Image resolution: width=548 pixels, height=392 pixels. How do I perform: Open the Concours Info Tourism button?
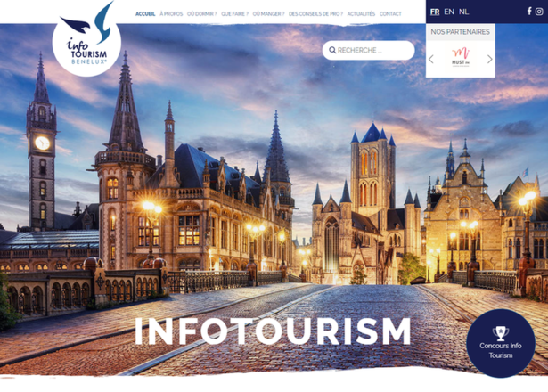click(x=501, y=343)
